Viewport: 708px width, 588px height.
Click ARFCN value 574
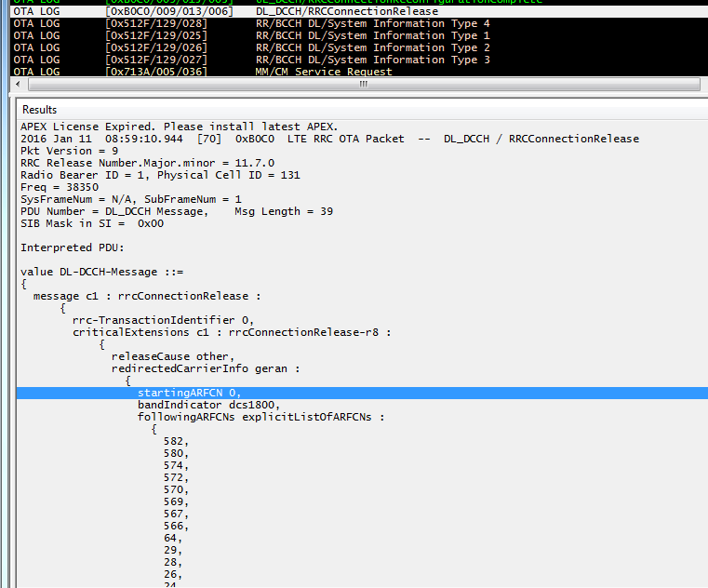click(x=176, y=465)
